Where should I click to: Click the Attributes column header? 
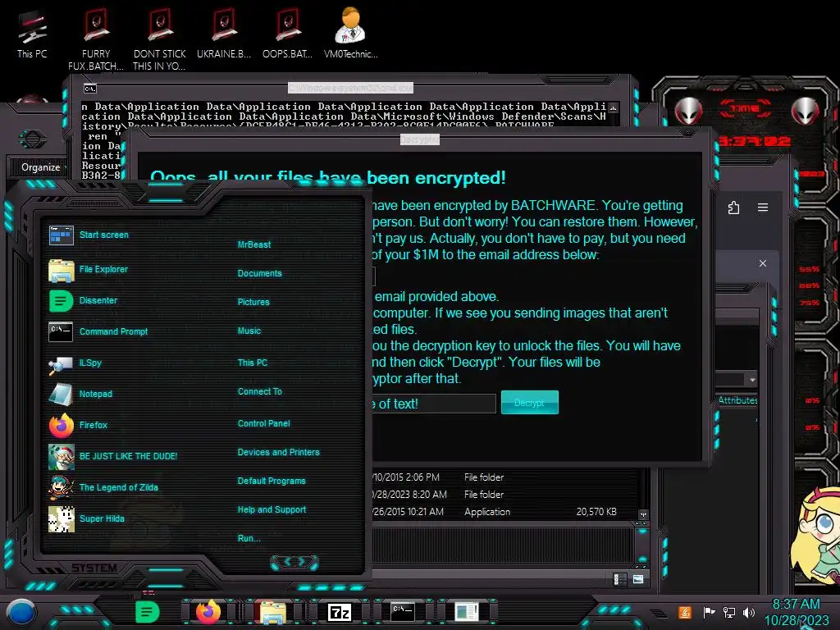737,400
